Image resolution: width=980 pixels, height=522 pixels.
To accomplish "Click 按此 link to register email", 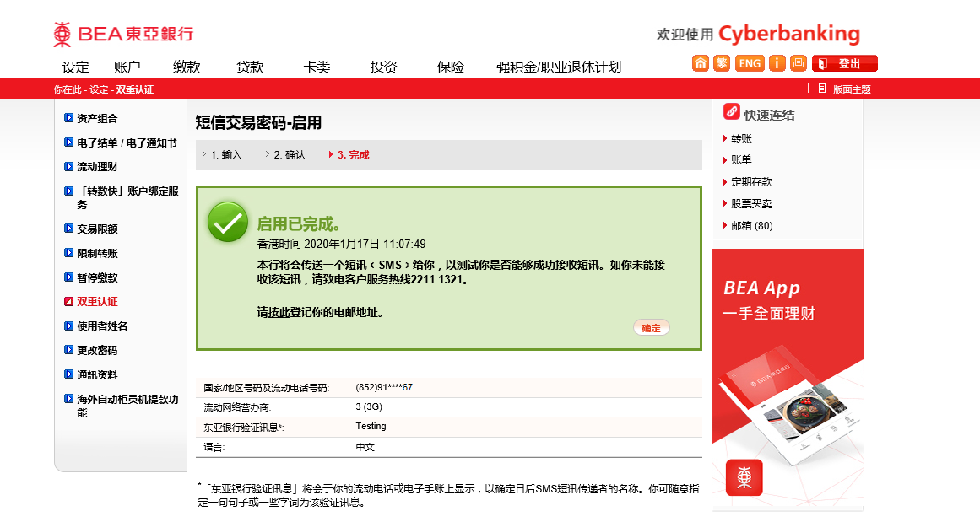I will (279, 312).
